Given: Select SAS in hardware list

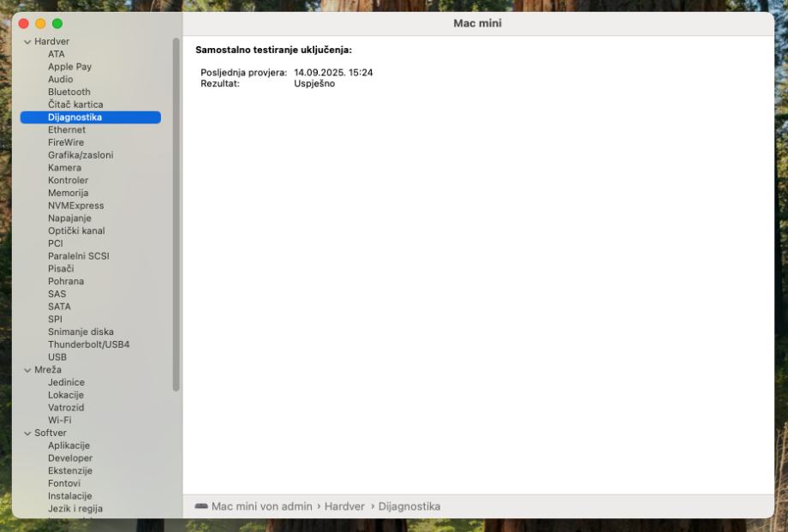Looking at the screenshot, I should pos(57,294).
